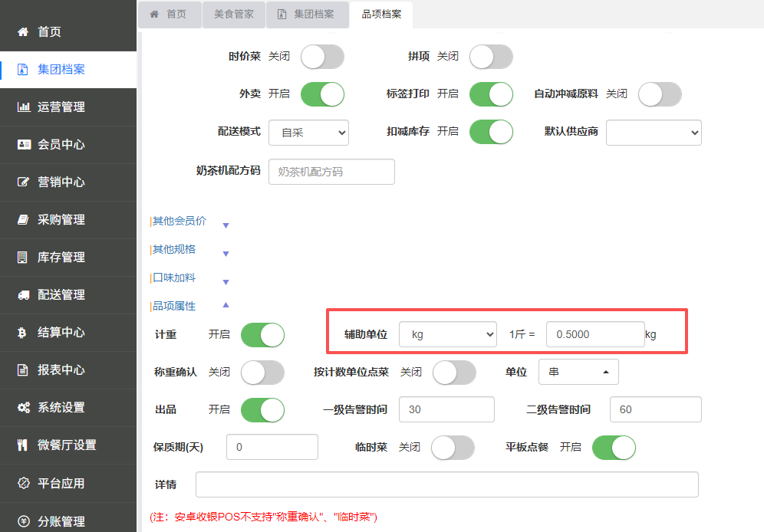
Task: Turn off the 外卖 toggle
Action: tap(323, 94)
